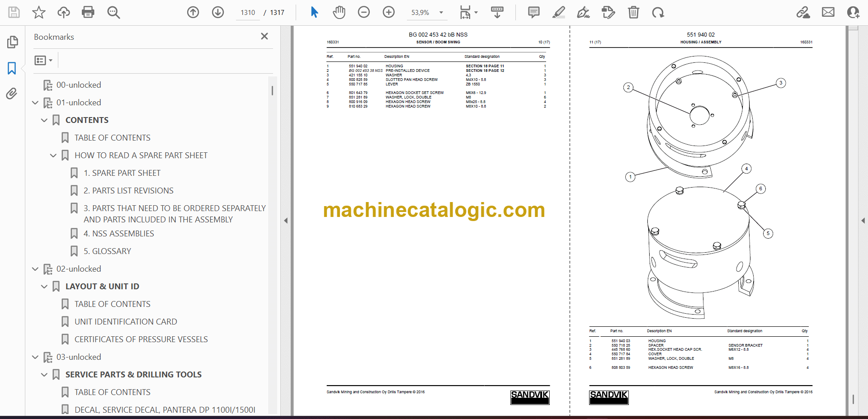Activate the hand pan tool
This screenshot has height=419, width=868.
339,12
